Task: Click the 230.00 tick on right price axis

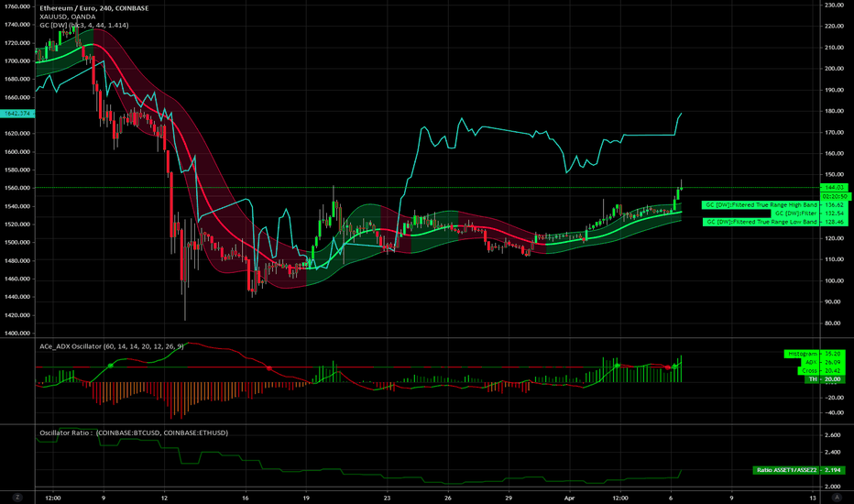Action: [834, 5]
